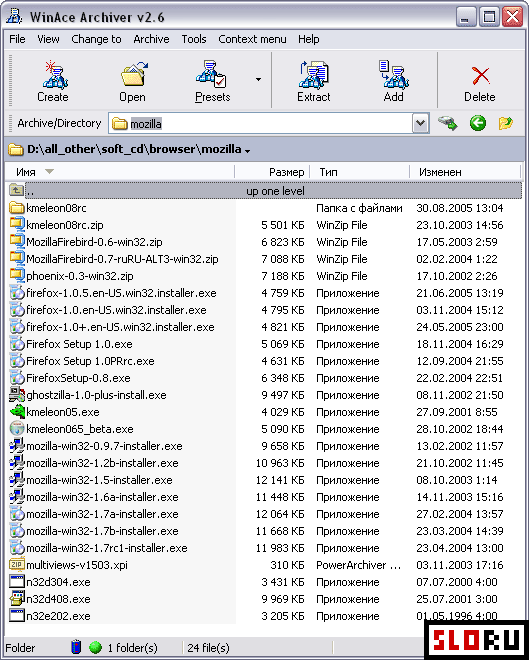Click the 30.08.2005 13:04 date cell
This screenshot has height=660, width=529.
pos(460,208)
